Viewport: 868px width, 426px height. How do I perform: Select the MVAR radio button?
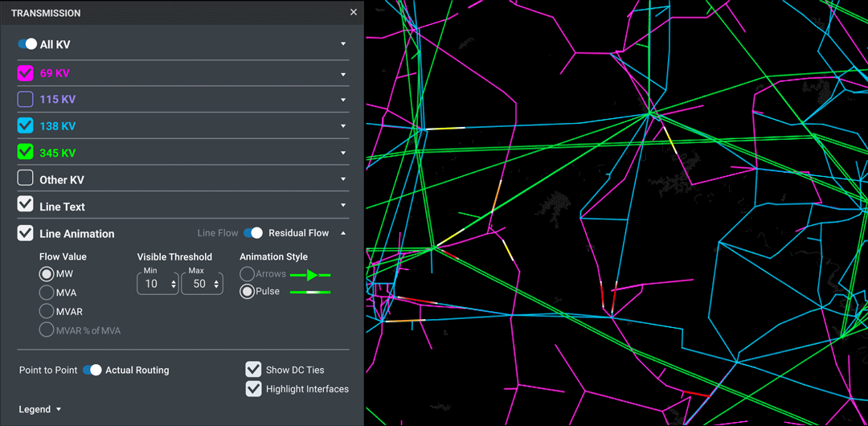pyautogui.click(x=47, y=311)
